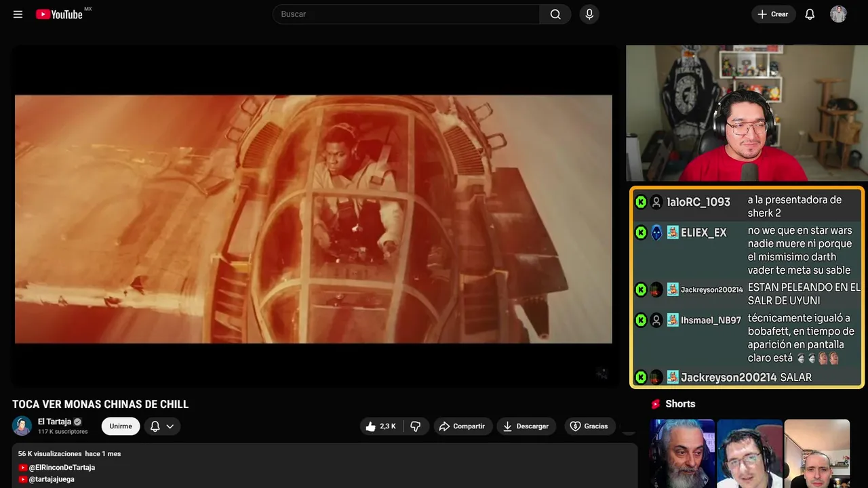Viewport: 868px width, 488px height.
Task: Click the Buscar search field
Action: click(x=406, y=14)
